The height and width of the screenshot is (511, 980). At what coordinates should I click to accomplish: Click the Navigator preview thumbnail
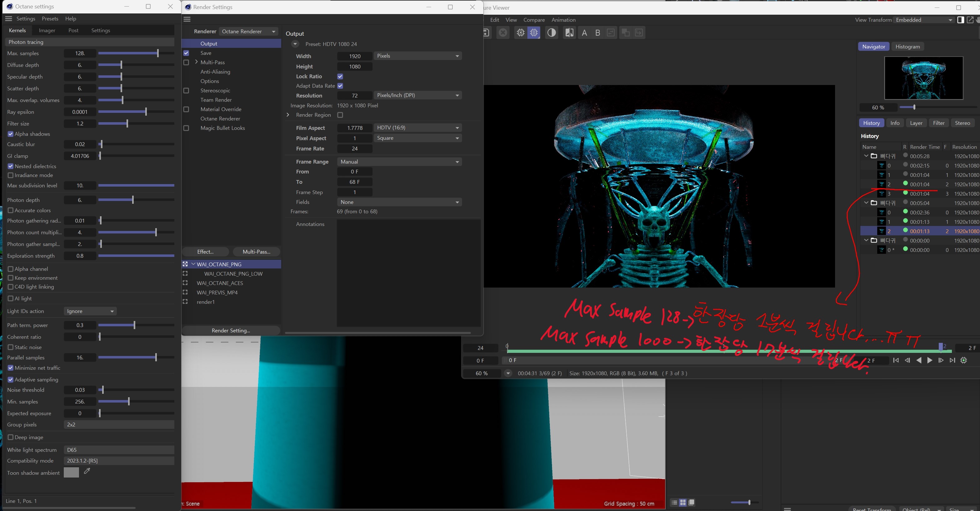tap(924, 78)
